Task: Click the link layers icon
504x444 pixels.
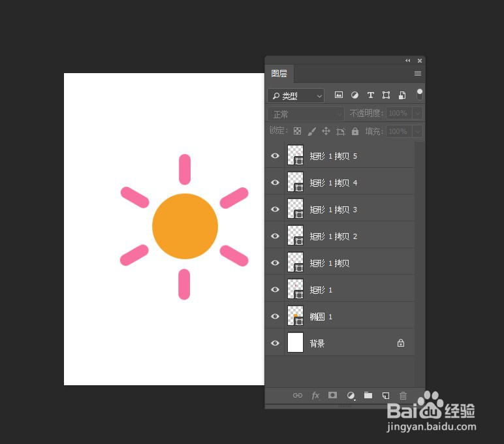Action: click(x=297, y=396)
